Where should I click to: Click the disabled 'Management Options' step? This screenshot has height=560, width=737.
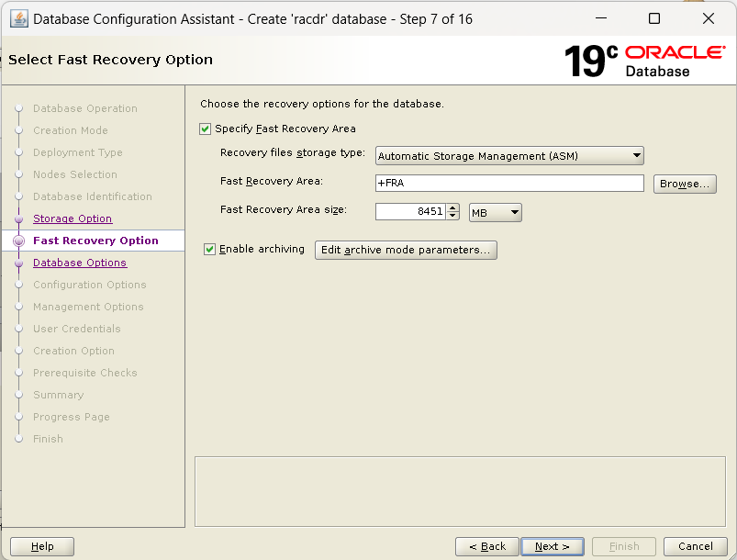coord(88,307)
